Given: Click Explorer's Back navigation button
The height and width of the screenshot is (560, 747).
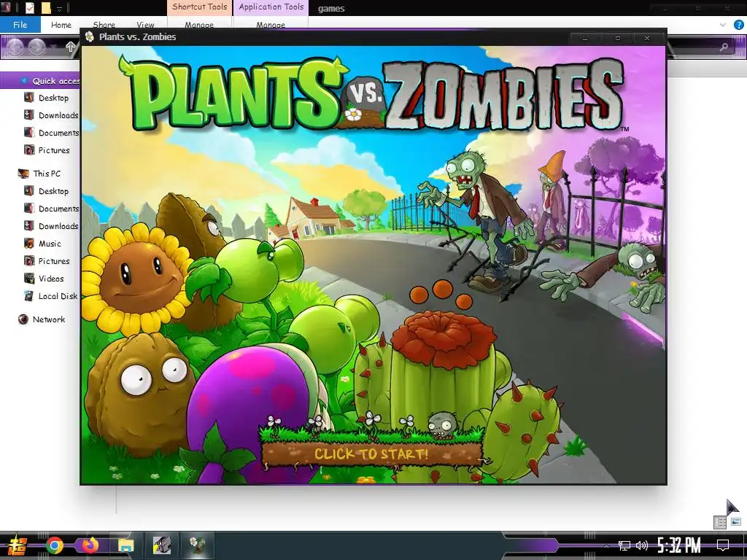Looking at the screenshot, I should tap(15, 47).
